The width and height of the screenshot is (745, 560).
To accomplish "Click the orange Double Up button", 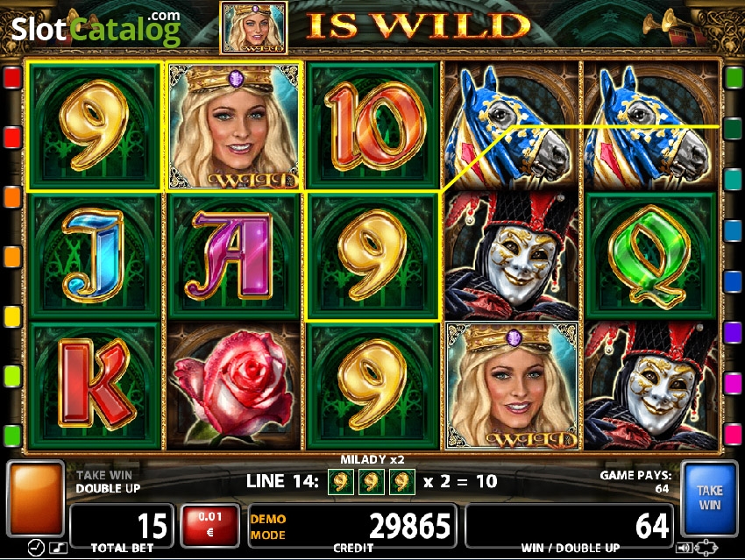I will click(36, 499).
